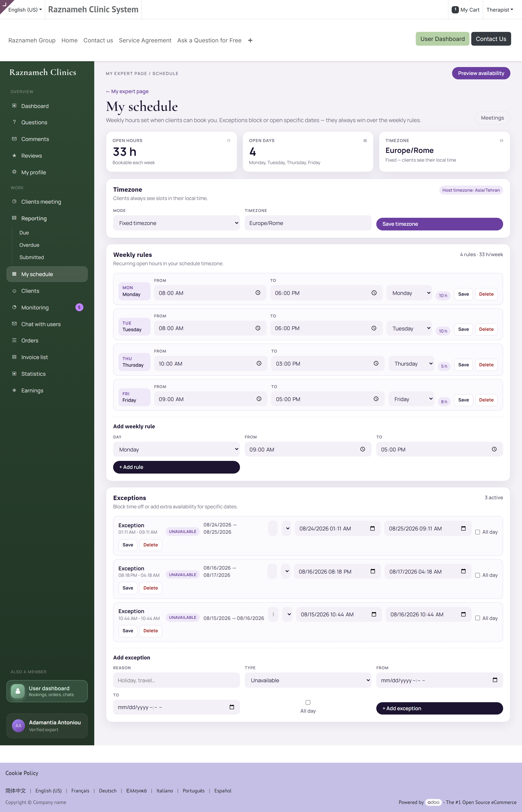Click the Save timezone button
The height and width of the screenshot is (812, 522).
pos(439,224)
